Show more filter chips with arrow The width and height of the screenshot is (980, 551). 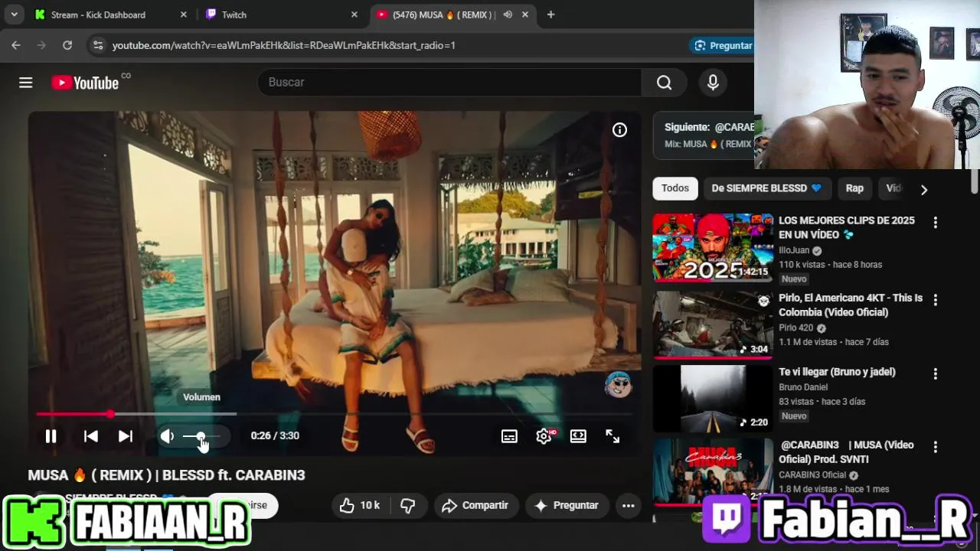[x=923, y=189]
